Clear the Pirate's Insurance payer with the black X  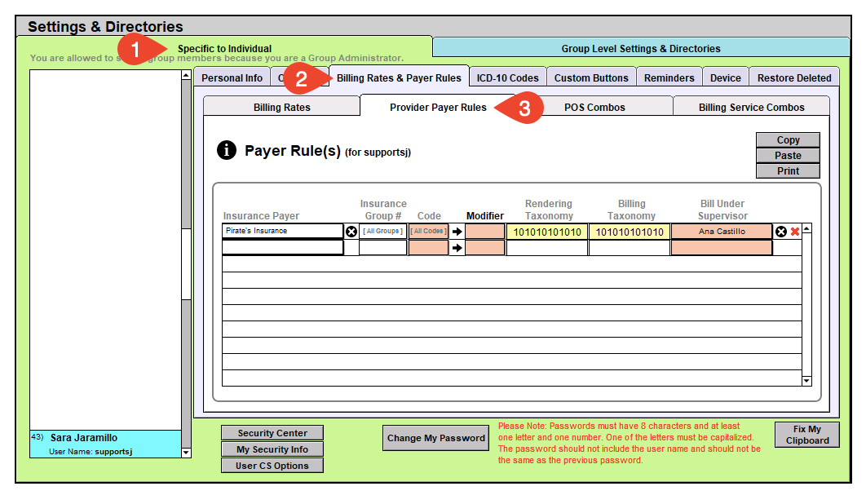(351, 232)
